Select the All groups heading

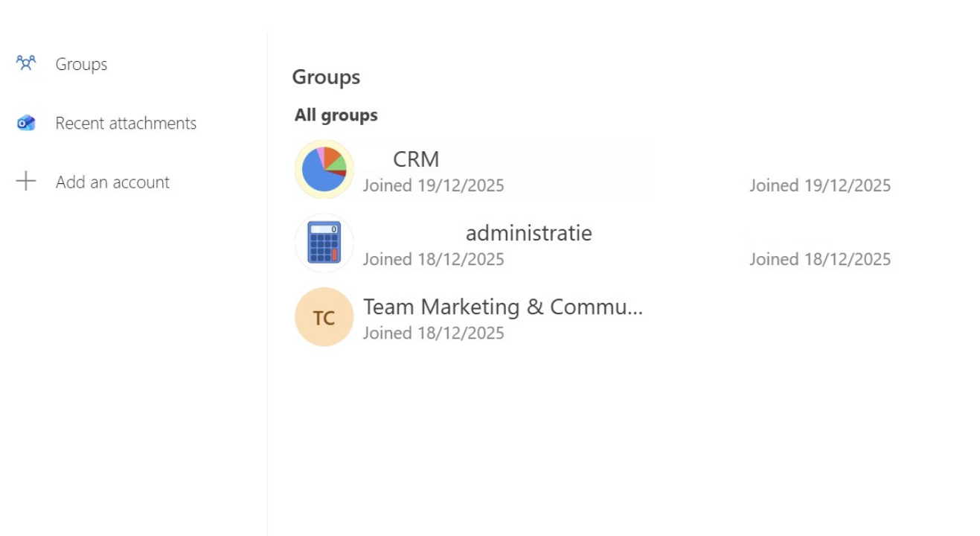click(x=336, y=114)
